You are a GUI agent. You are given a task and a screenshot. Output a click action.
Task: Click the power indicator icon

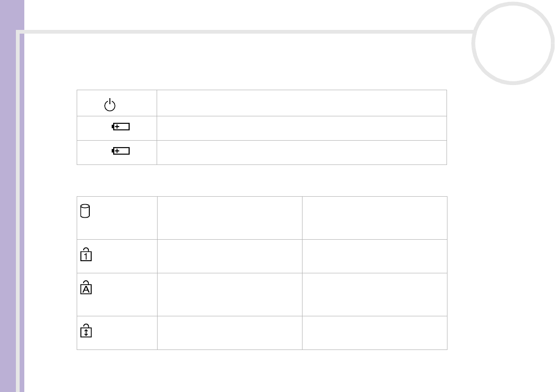click(109, 105)
